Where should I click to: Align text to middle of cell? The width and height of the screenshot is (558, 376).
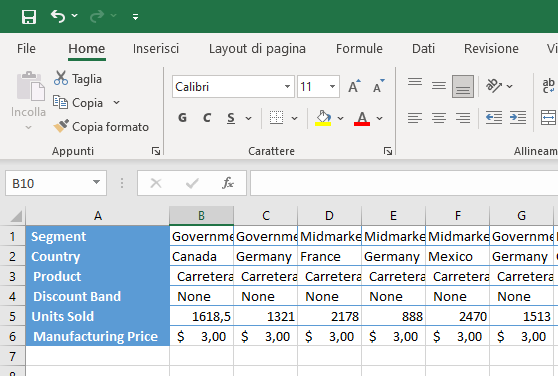(439, 86)
